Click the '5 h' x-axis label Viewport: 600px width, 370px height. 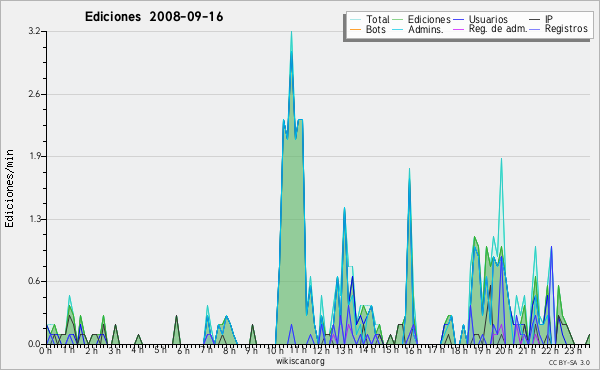pos(160,350)
